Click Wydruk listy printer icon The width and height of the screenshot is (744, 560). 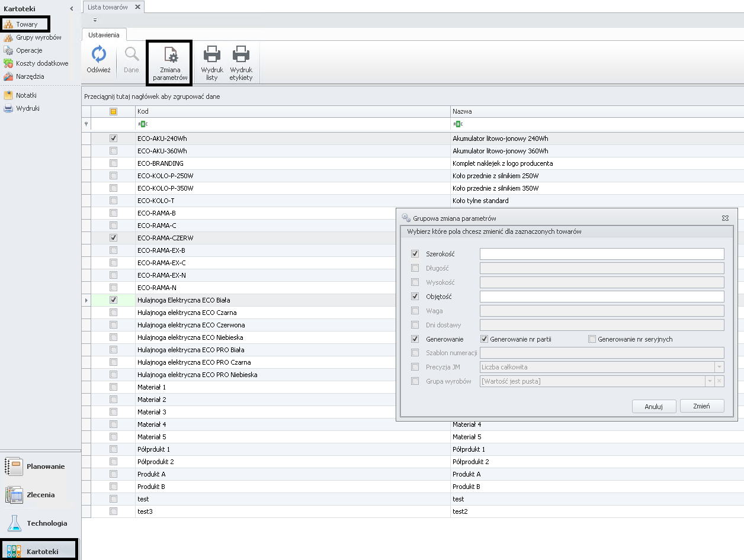(212, 55)
